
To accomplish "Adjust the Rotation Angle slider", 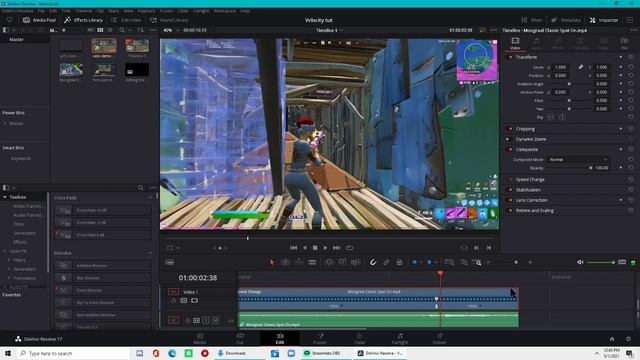I will (569, 84).
